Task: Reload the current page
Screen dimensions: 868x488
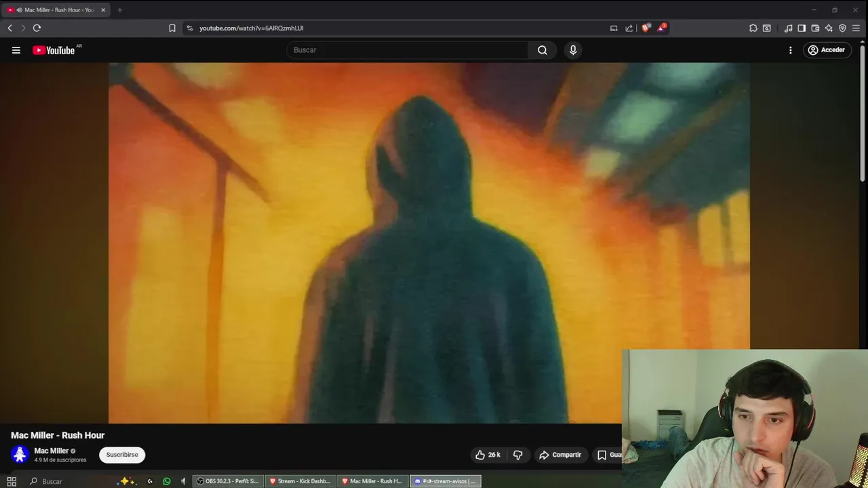Action: tap(37, 28)
